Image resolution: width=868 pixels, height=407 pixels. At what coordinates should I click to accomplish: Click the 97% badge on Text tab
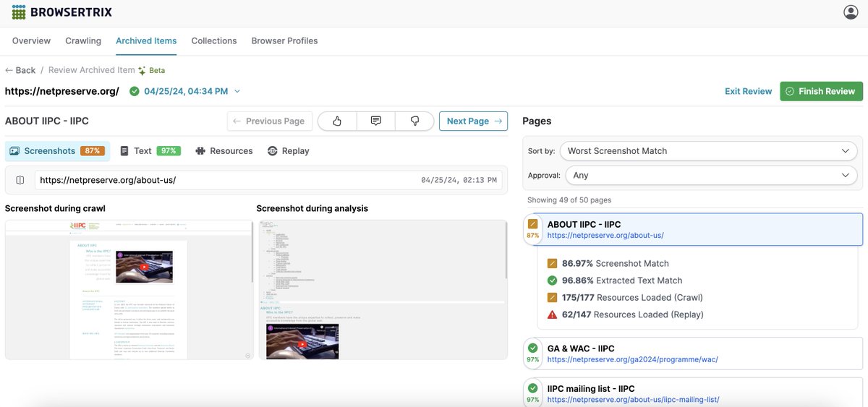tap(168, 151)
